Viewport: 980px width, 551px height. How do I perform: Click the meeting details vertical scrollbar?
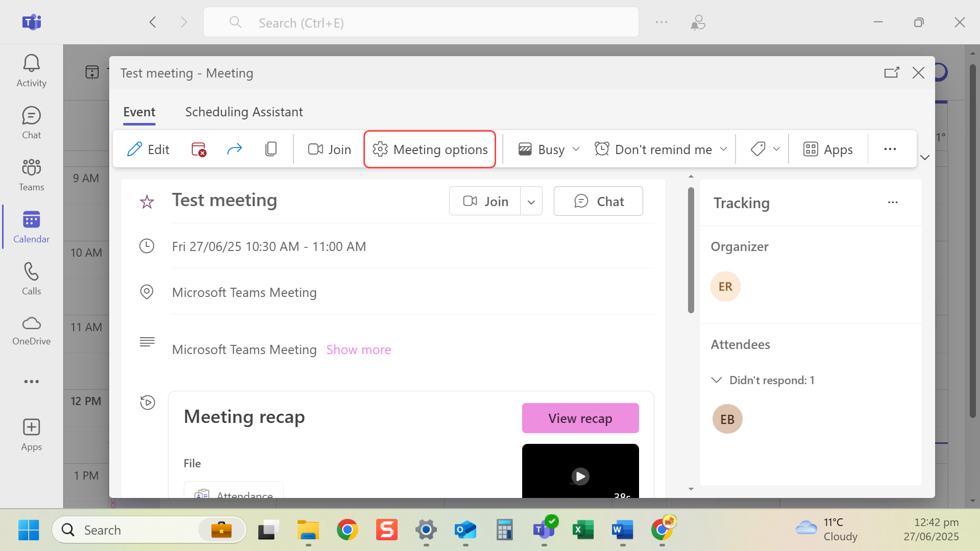(691, 250)
